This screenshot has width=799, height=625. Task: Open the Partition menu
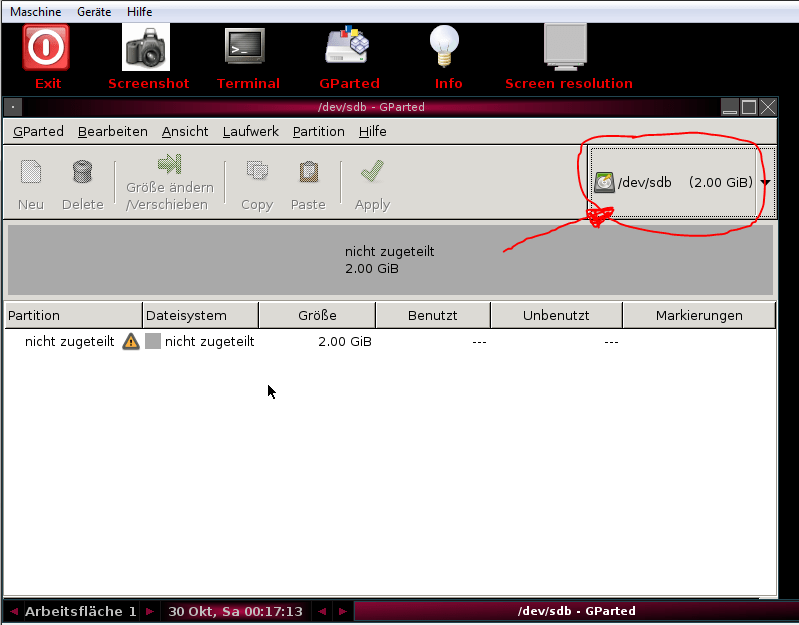pyautogui.click(x=318, y=131)
